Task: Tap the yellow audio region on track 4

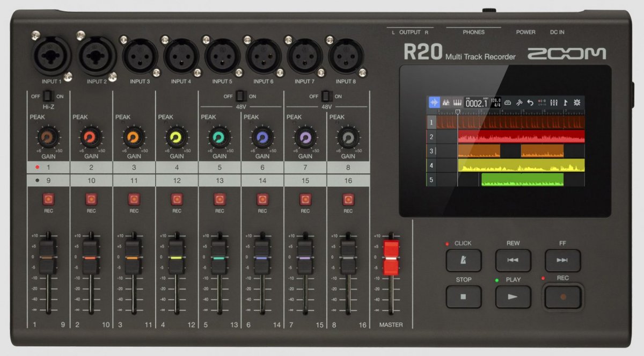Action: coord(521,165)
